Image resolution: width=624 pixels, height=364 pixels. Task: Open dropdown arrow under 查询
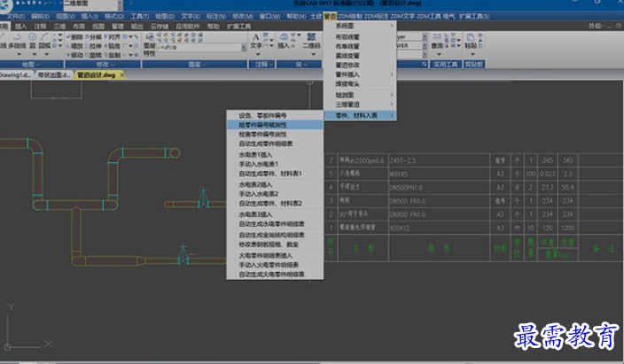click(439, 54)
